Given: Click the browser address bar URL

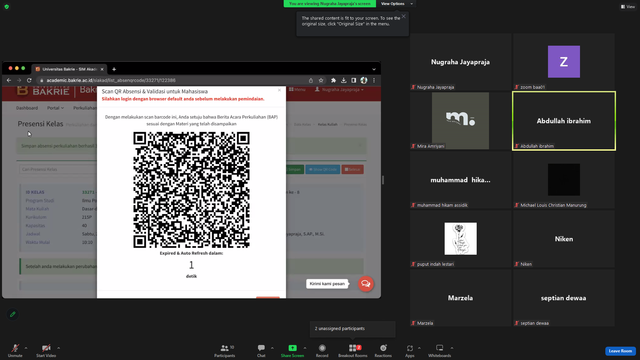Looking at the screenshot, I should coord(111,80).
